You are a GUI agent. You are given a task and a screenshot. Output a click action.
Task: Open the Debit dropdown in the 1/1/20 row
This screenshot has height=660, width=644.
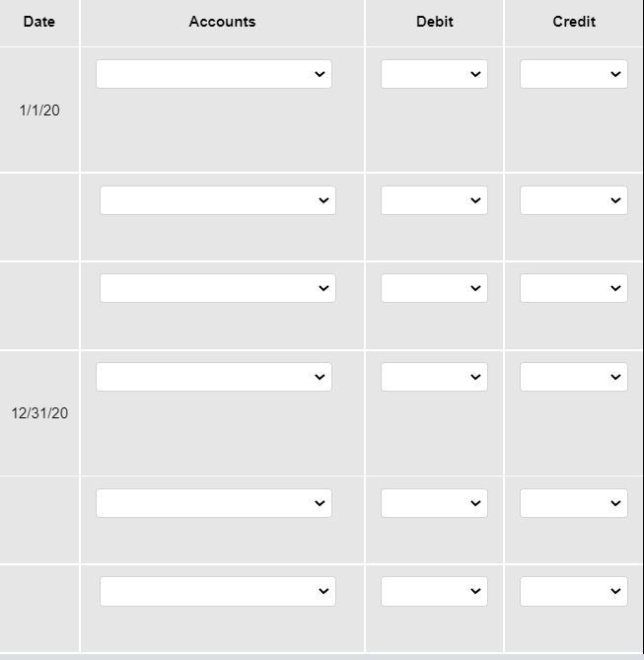click(x=434, y=74)
